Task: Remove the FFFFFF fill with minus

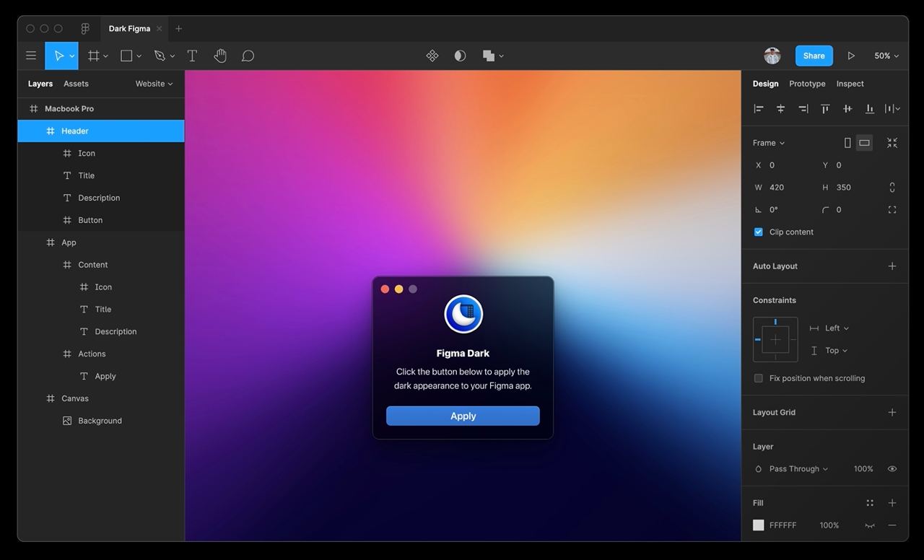Action: pyautogui.click(x=892, y=525)
